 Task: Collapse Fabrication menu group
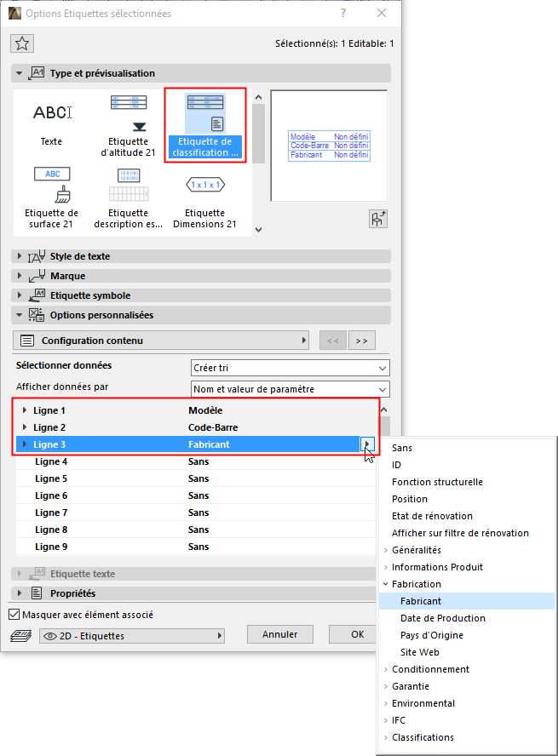point(385,584)
